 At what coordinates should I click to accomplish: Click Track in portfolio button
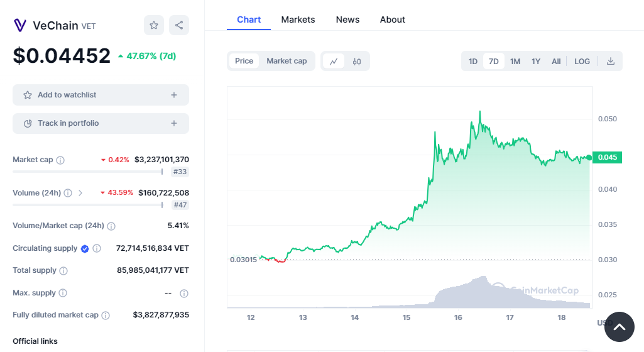(x=101, y=123)
